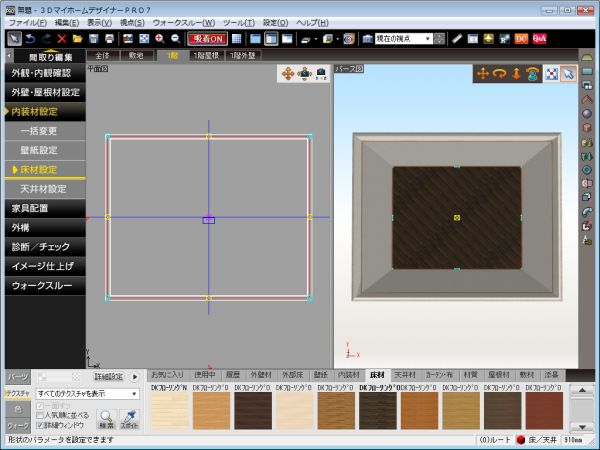Click the 詳細設定 button
This screenshot has width=600, height=450.
pyautogui.click(x=108, y=377)
